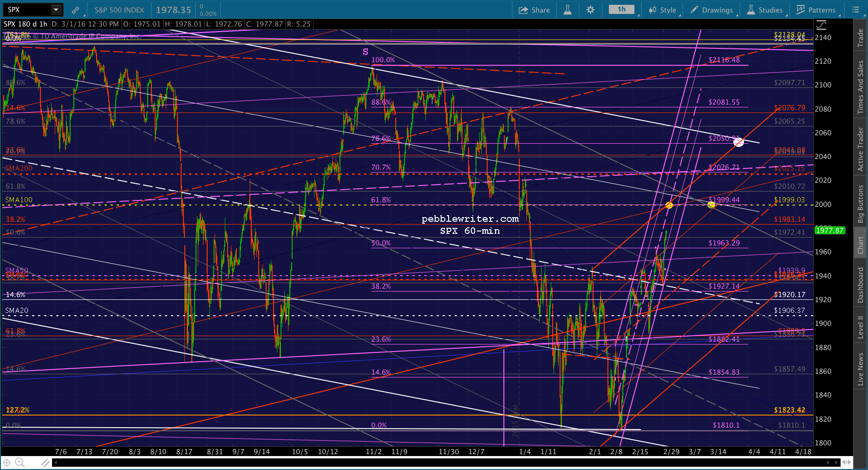Image resolution: width=868 pixels, height=470 pixels.
Task: Click the $1927.14 Fibonacci price label
Action: (x=724, y=286)
